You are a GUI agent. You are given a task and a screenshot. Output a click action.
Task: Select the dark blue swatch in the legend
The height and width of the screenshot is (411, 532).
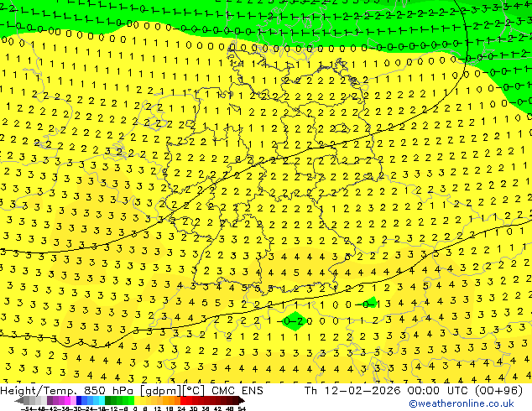[79, 400]
